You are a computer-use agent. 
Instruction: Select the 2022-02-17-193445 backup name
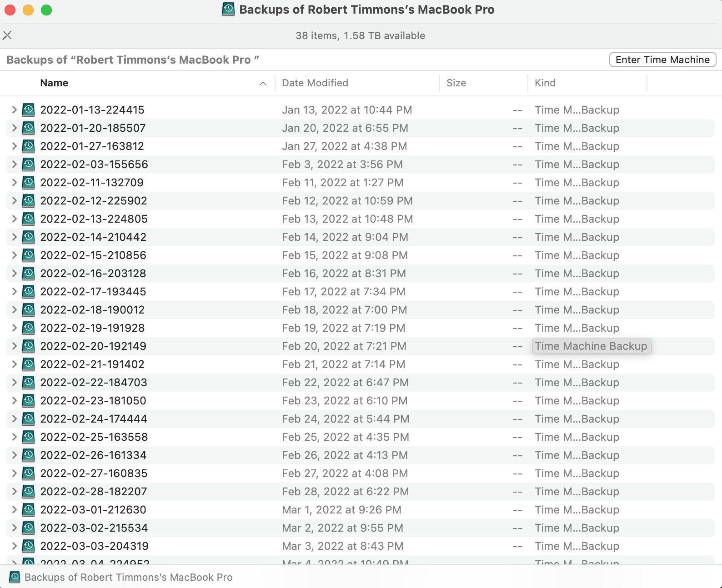point(93,292)
